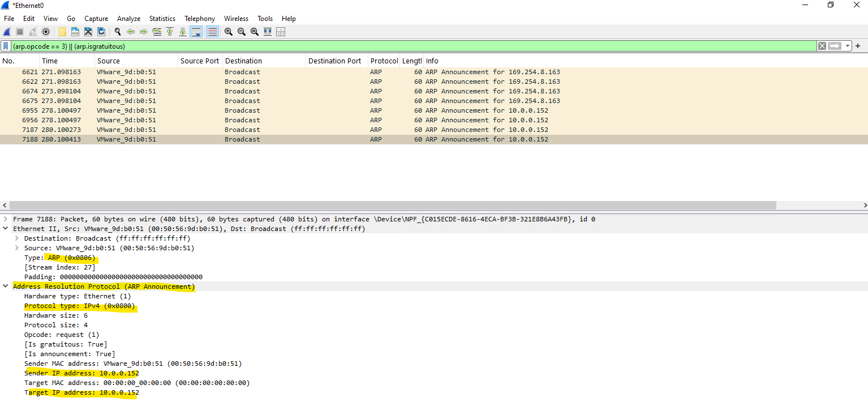
Task: Open the display filter history dropdown
Action: (x=848, y=46)
